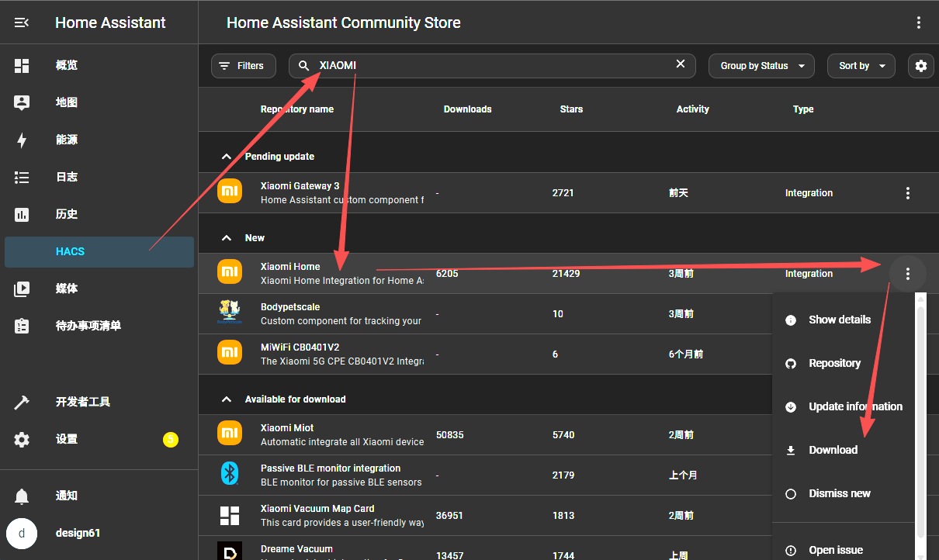Viewport: 939px width, 560px height.
Task: Click the Bluetooth icon of Passive BLE monitor
Action: 230,473
